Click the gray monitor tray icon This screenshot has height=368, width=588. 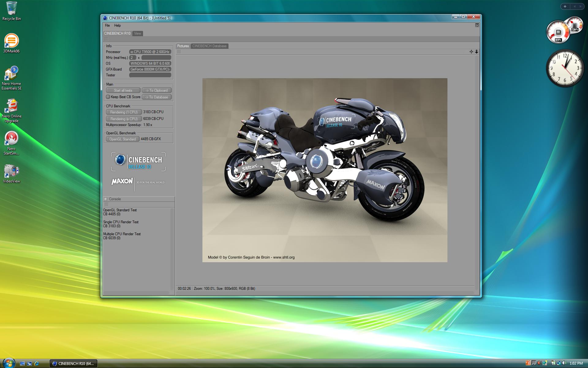[x=533, y=363]
